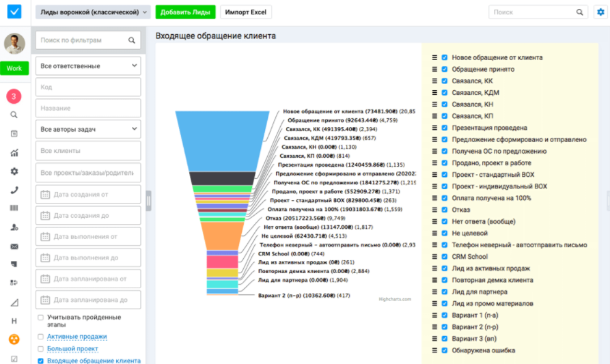610x364 pixels.
Task: Open the sidebar gear settings icon
Action: click(14, 171)
